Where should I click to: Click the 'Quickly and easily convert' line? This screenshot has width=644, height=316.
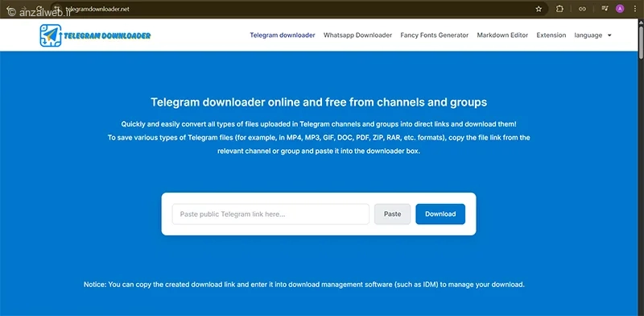pos(319,124)
